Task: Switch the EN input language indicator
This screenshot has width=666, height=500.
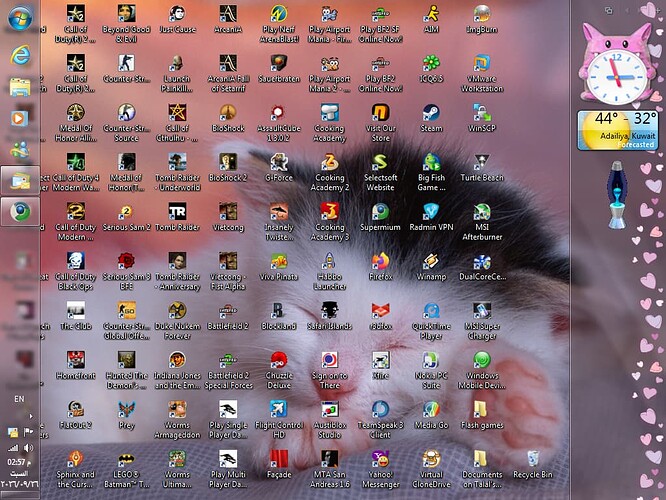Action: tap(19, 399)
